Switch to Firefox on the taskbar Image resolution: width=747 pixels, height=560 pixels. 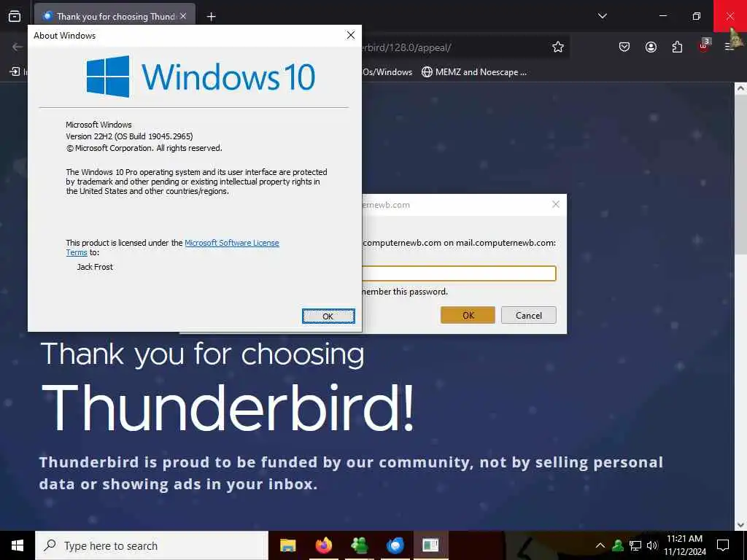(x=323, y=545)
